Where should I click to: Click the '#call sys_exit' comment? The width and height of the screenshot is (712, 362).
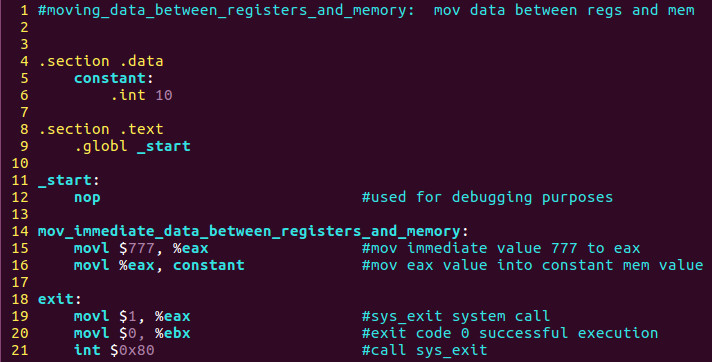click(425, 350)
